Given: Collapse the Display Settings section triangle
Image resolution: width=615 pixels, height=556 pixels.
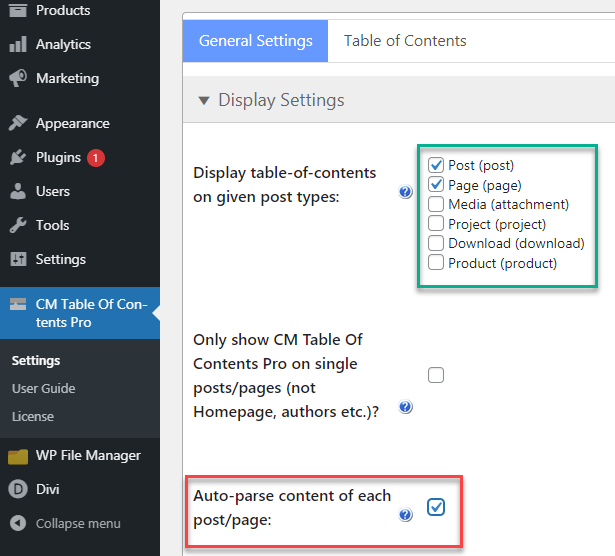Looking at the screenshot, I should point(204,101).
